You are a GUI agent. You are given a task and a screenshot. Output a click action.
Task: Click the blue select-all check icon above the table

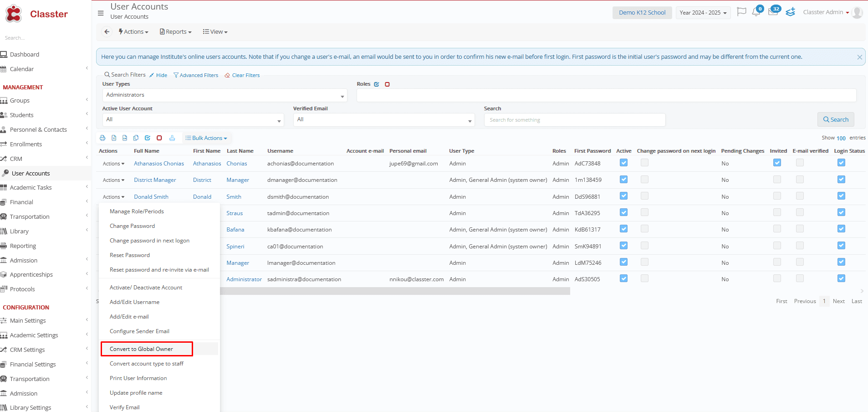(x=148, y=138)
